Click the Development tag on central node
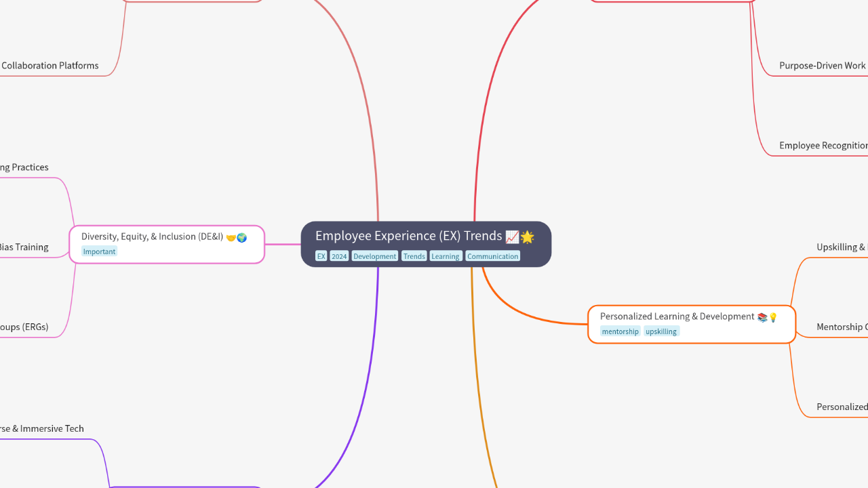The image size is (868, 488). point(374,256)
